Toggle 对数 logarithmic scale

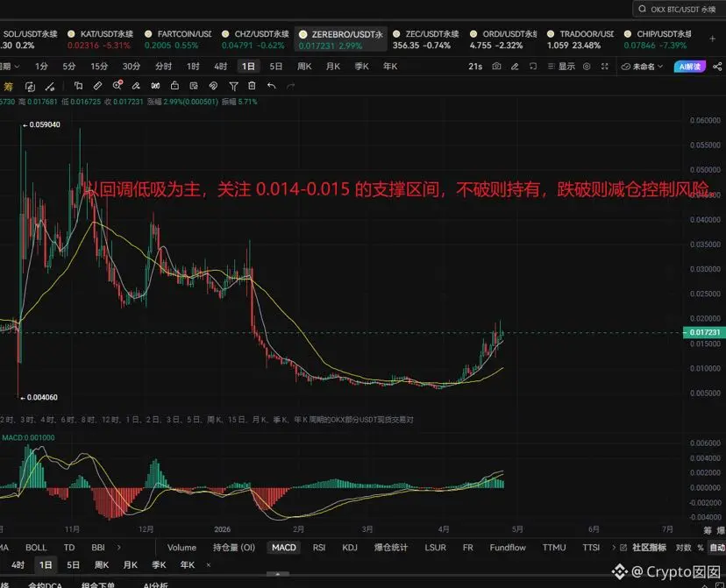click(683, 548)
